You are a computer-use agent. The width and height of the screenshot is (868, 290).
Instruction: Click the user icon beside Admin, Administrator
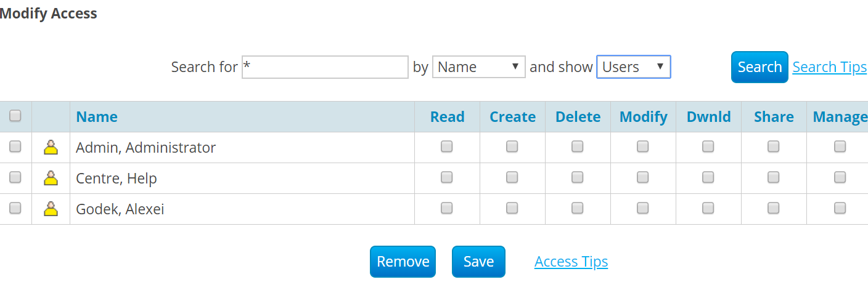(x=51, y=148)
